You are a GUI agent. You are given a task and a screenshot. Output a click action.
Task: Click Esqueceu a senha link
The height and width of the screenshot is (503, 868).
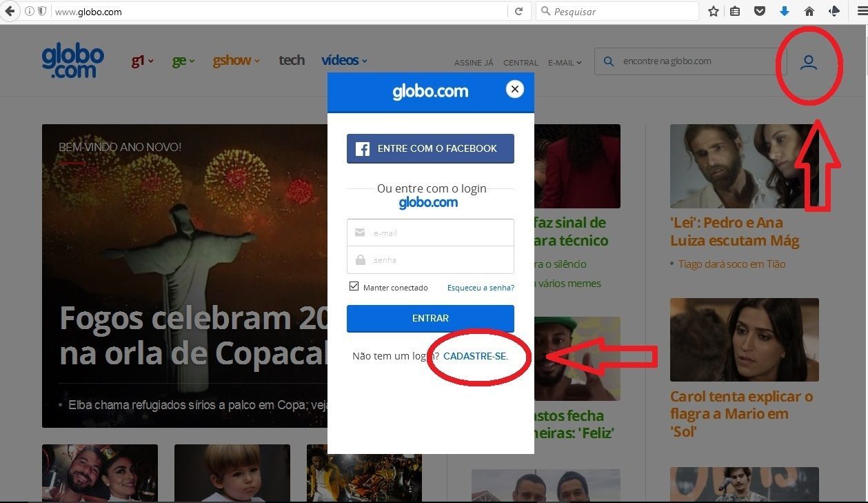pos(481,287)
